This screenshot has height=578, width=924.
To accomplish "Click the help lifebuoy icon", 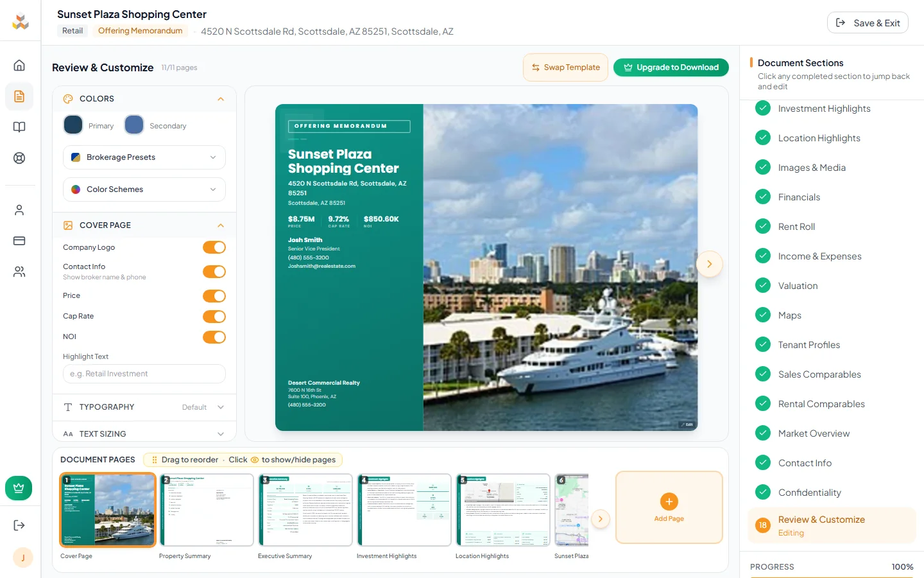I will (x=20, y=157).
